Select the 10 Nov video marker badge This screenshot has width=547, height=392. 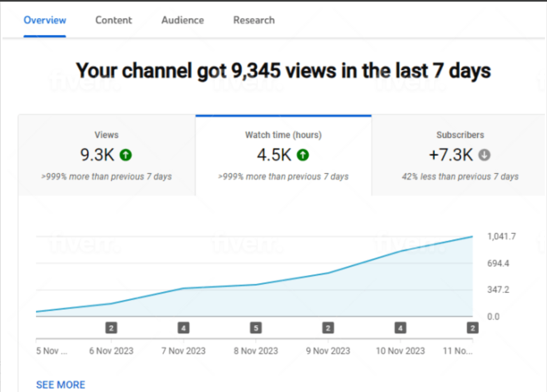(400, 328)
